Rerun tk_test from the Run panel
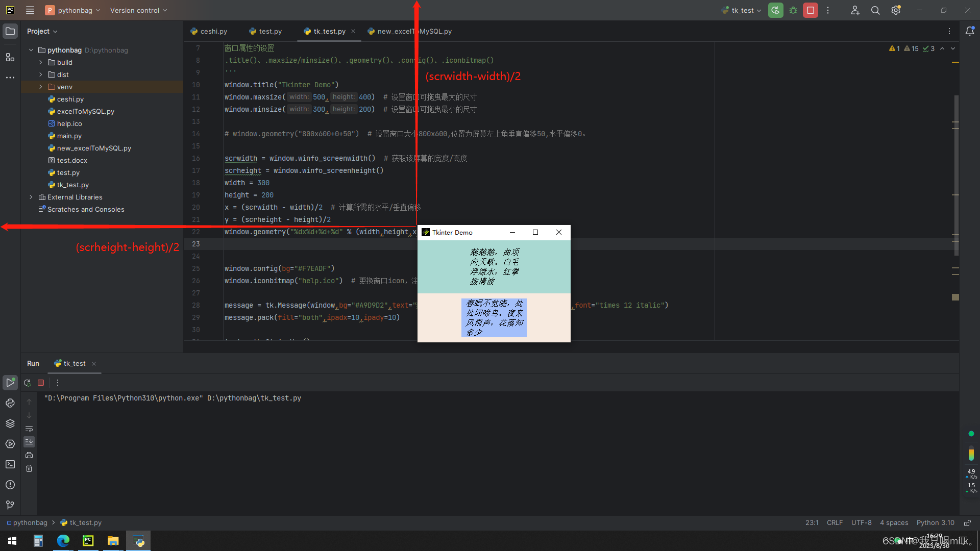980x551 pixels. tap(27, 383)
